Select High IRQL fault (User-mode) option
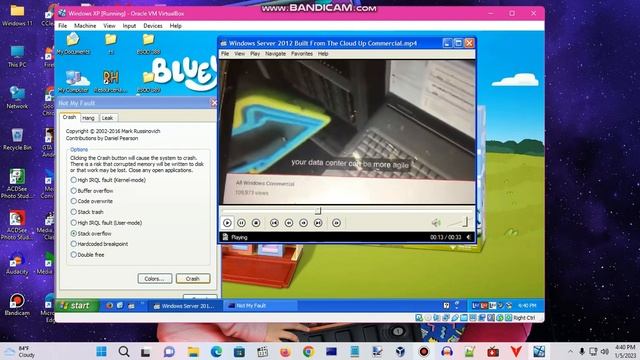Viewport: 640px width, 360px height. point(106,223)
